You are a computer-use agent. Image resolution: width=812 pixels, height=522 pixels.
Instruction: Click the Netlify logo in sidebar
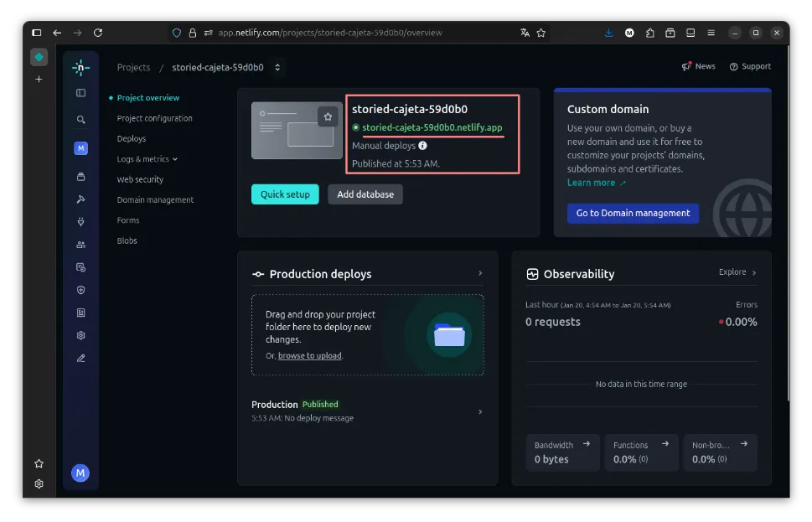(80, 68)
